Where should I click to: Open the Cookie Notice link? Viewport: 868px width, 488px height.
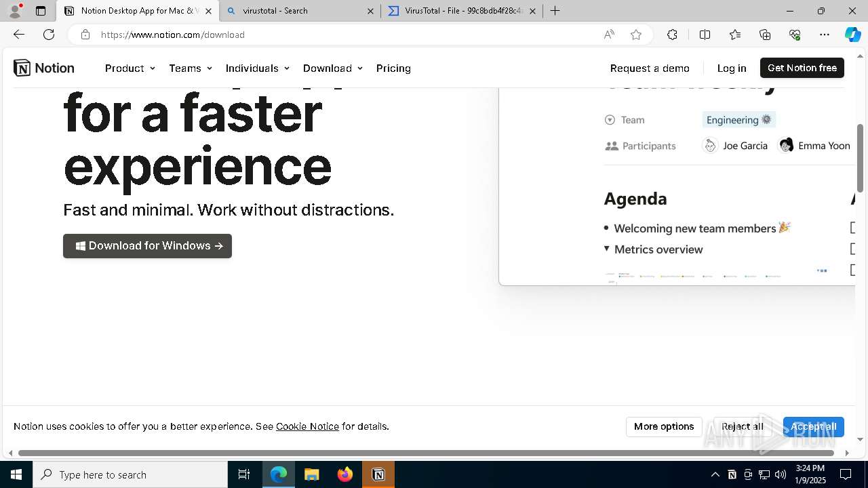tap(307, 426)
